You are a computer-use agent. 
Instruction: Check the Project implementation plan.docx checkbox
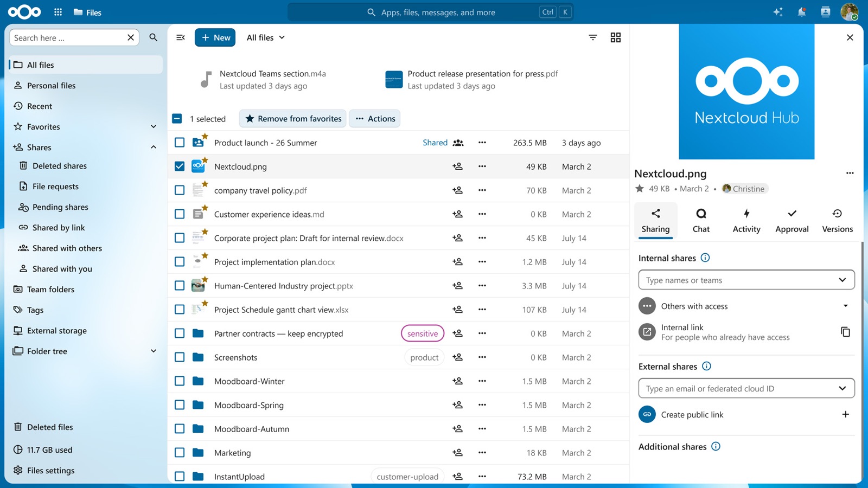tap(180, 262)
